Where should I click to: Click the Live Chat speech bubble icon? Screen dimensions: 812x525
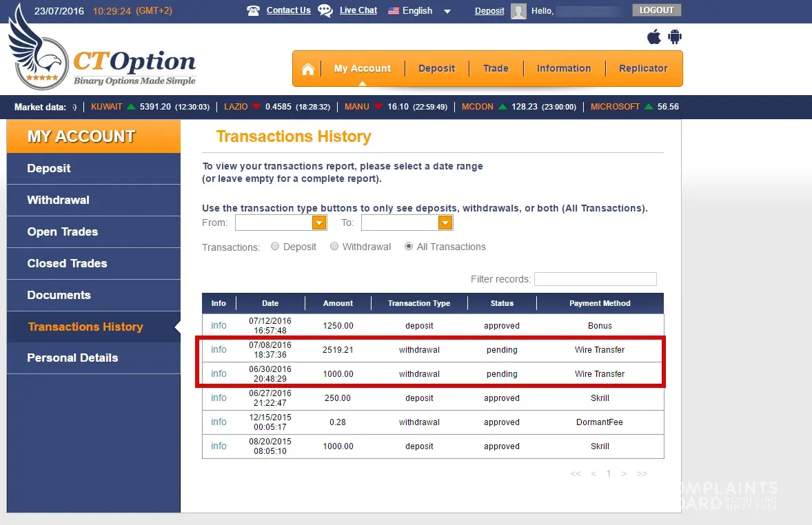coord(325,11)
